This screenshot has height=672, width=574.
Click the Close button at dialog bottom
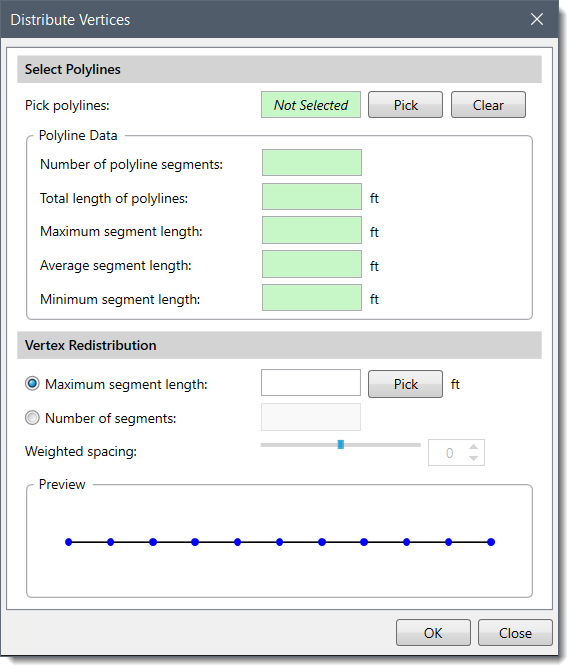point(515,633)
